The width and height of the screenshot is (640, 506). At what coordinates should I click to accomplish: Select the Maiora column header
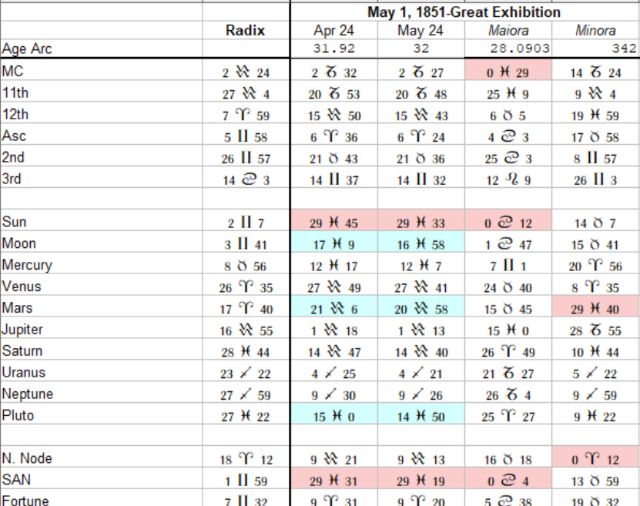pyautogui.click(x=508, y=31)
